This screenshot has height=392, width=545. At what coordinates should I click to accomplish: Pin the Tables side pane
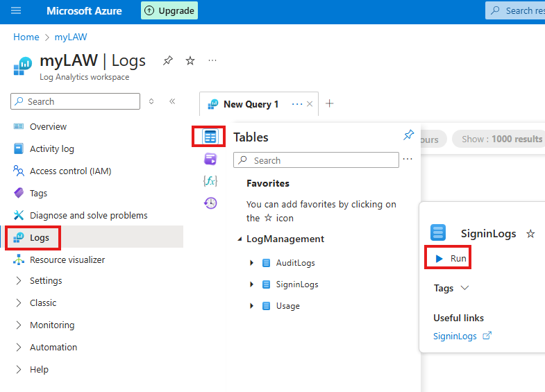tap(408, 135)
